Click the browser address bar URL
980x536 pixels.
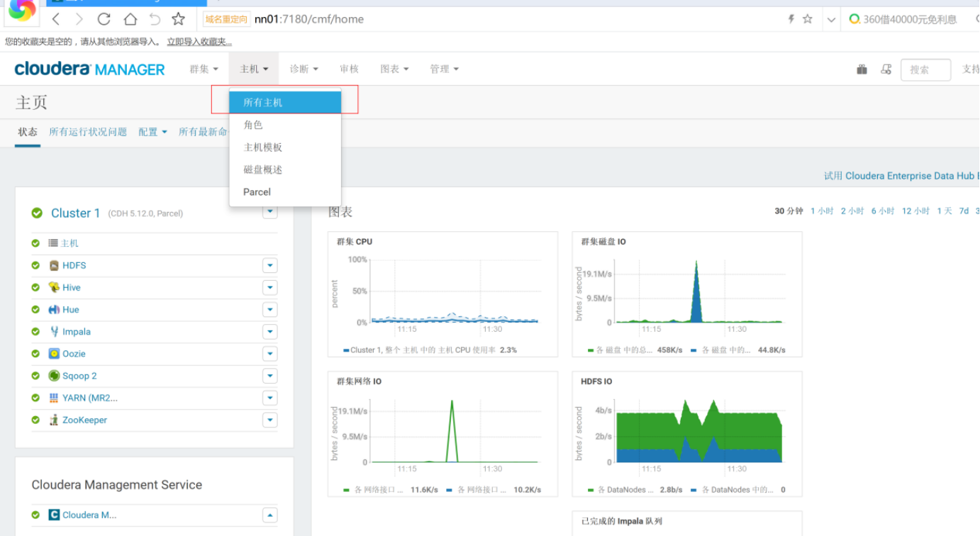pos(309,19)
